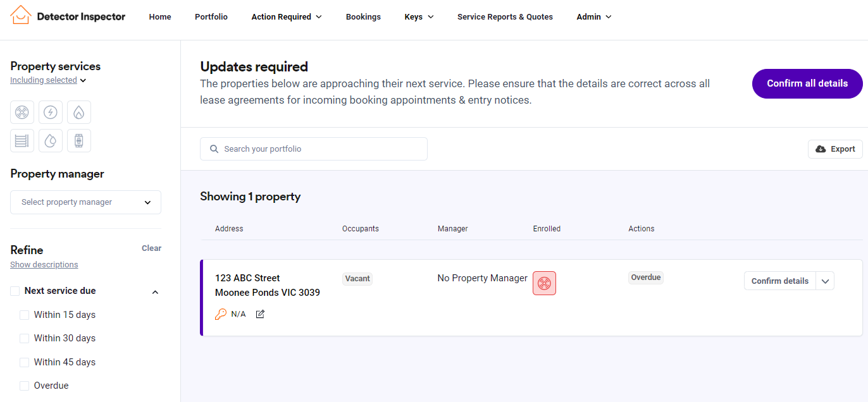The image size is (868, 402).
Task: Select the smoke alarm service filter icon
Action: click(x=22, y=113)
